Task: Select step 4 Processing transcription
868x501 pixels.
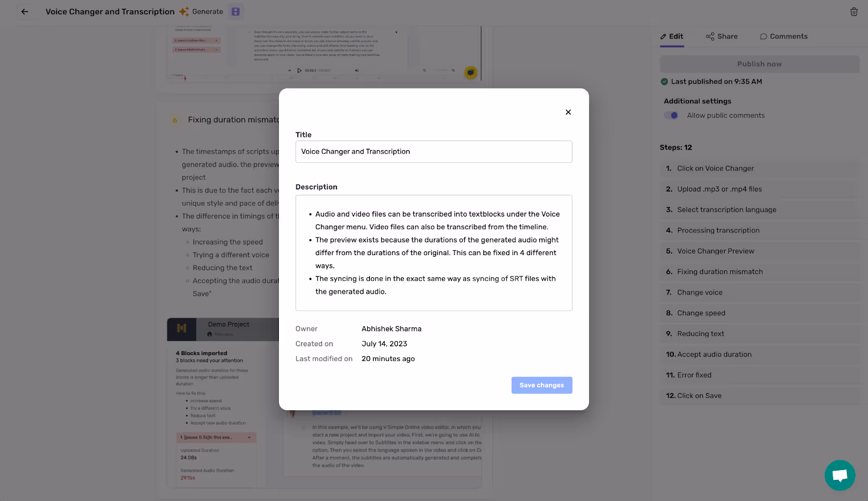Action: pos(759,230)
